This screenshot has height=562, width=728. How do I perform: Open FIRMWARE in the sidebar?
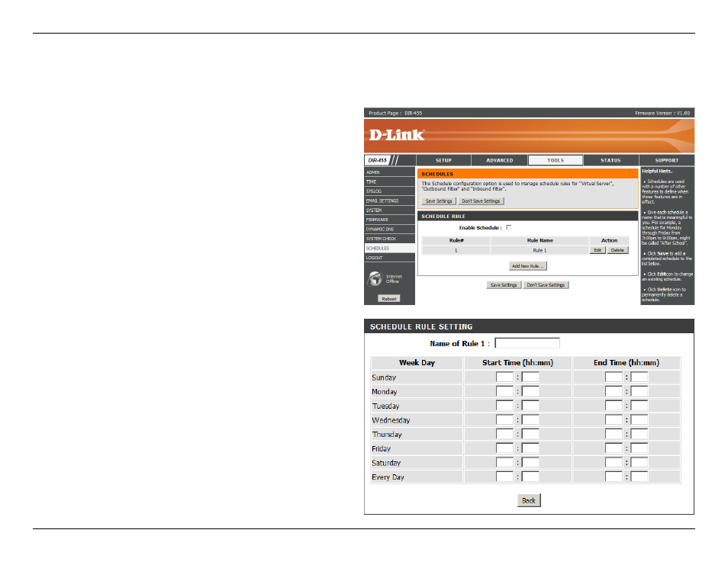(x=389, y=220)
